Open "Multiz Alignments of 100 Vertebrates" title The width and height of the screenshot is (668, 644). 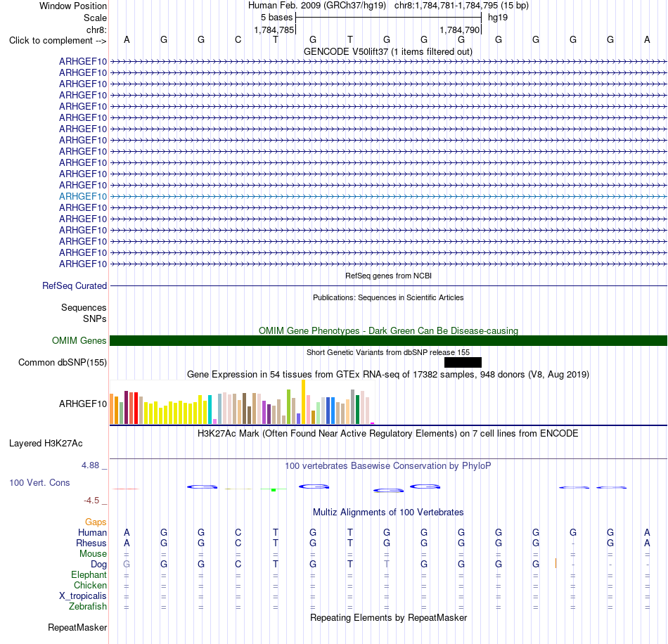pyautogui.click(x=388, y=512)
